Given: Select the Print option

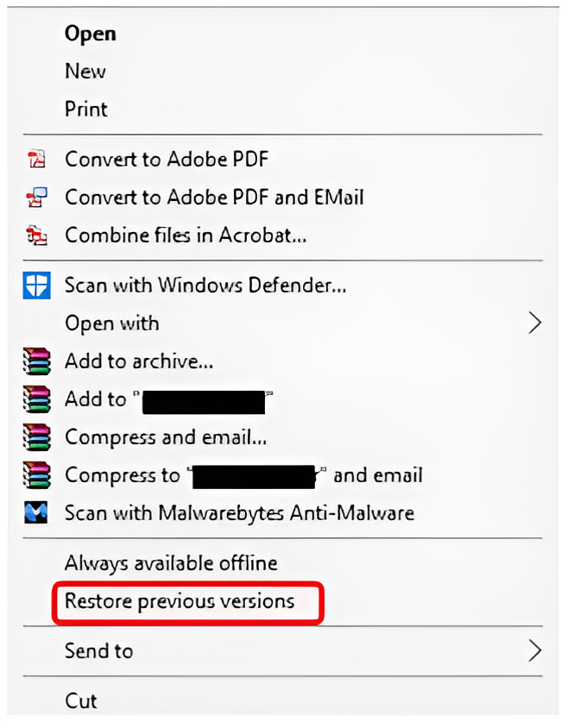Looking at the screenshot, I should (85, 110).
